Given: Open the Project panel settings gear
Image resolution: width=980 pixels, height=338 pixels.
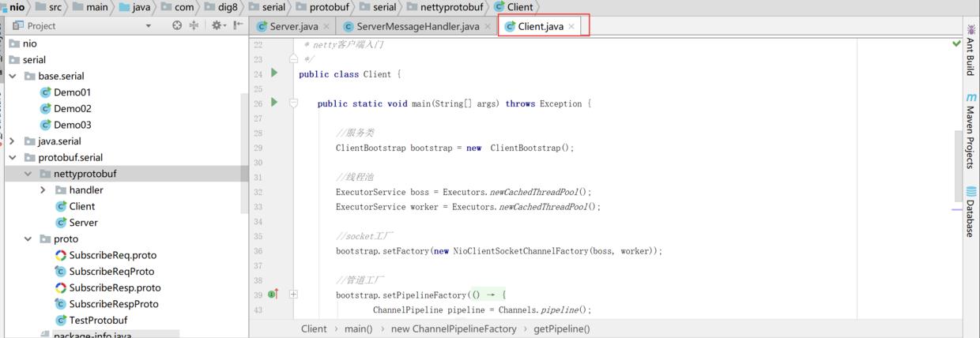Looking at the screenshot, I should (x=217, y=25).
